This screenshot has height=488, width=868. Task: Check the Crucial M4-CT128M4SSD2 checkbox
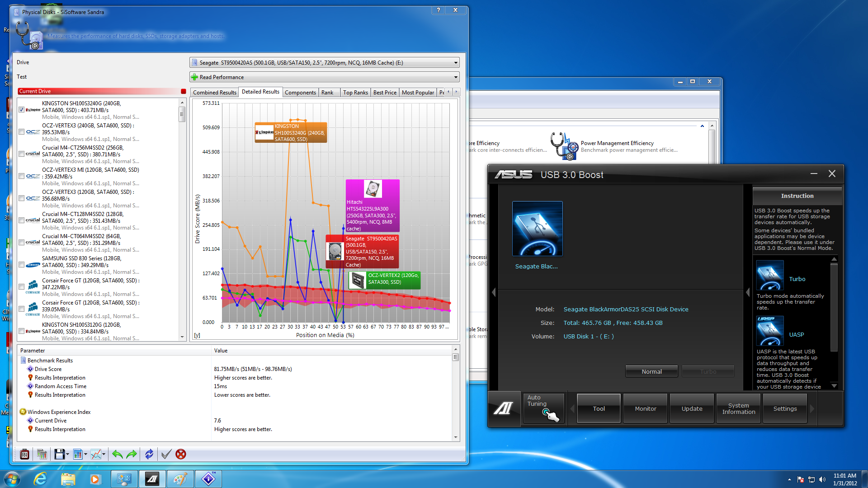click(21, 221)
